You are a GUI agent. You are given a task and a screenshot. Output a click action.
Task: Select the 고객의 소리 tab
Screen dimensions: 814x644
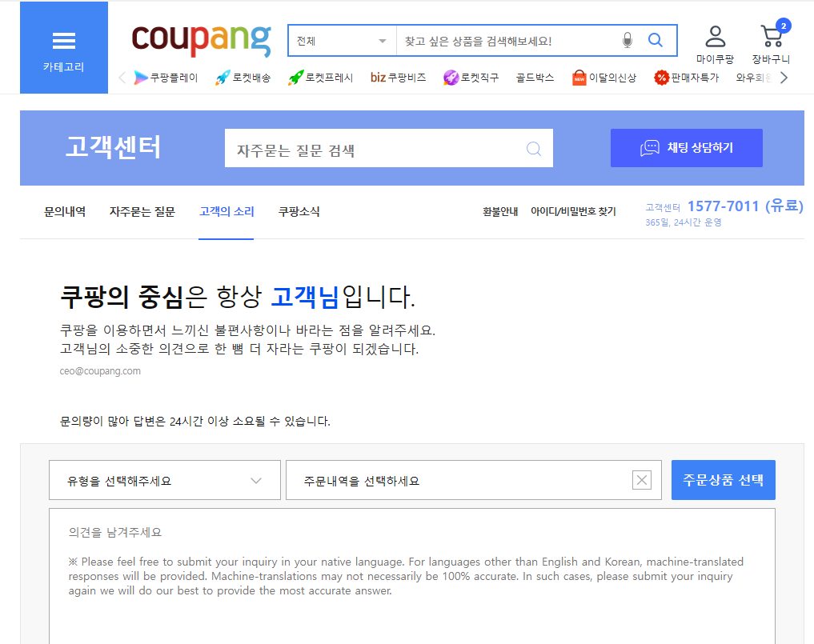click(227, 212)
